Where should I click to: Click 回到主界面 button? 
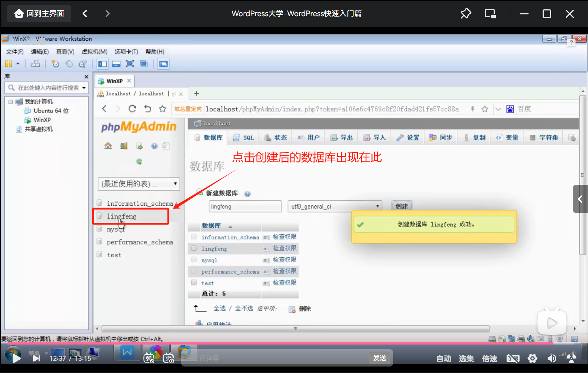click(x=39, y=14)
